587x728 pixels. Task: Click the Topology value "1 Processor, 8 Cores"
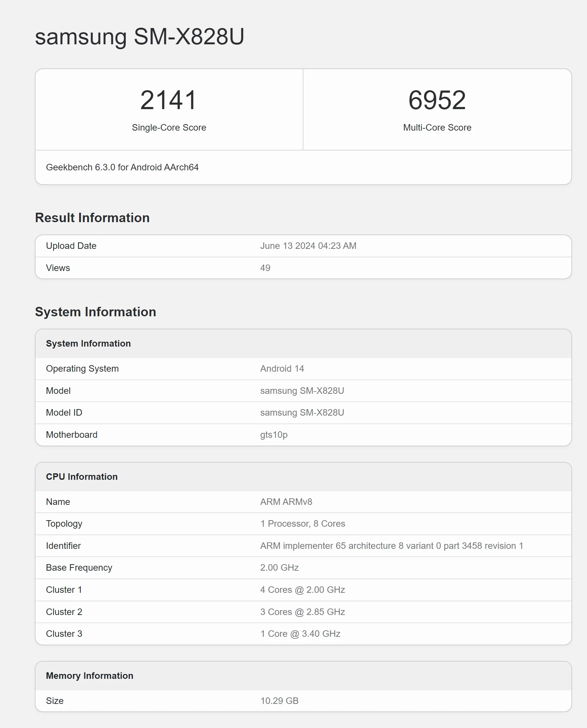tap(302, 523)
